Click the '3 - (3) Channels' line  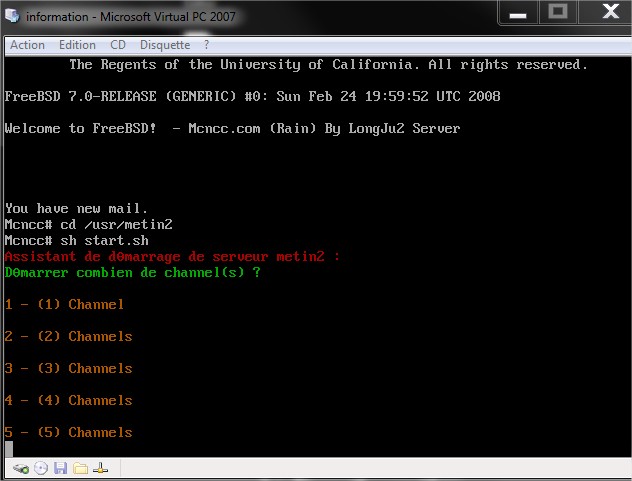[69, 368]
